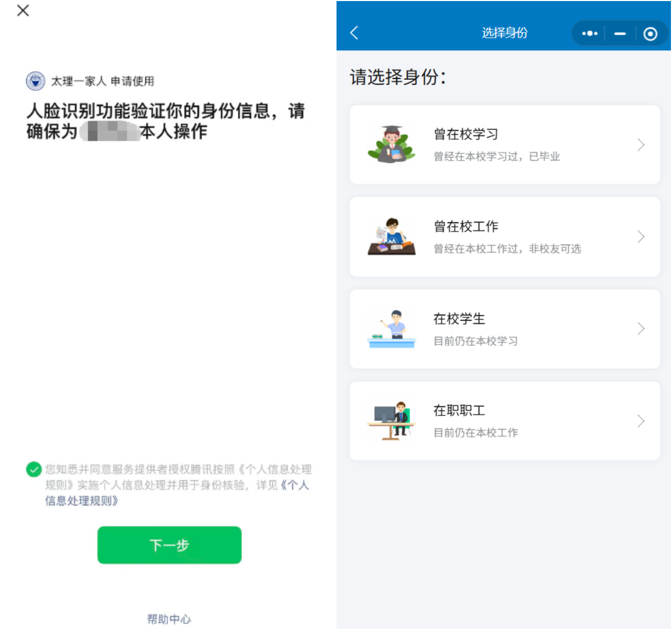The width and height of the screenshot is (672, 630).
Task: Expand 在校学生 option chevron
Action: point(640,329)
